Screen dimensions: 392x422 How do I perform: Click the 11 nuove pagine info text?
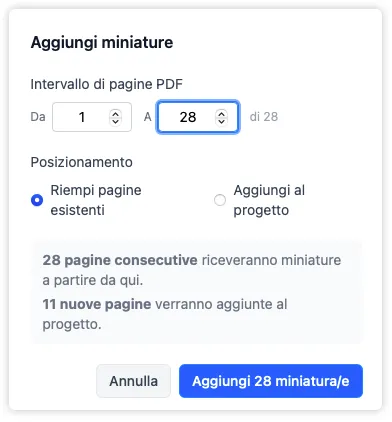[x=97, y=304]
